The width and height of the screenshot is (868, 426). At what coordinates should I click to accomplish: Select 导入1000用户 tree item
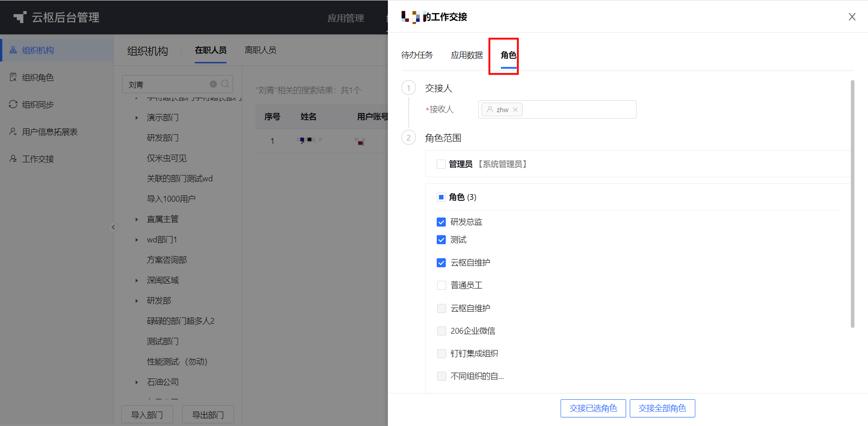[171, 199]
